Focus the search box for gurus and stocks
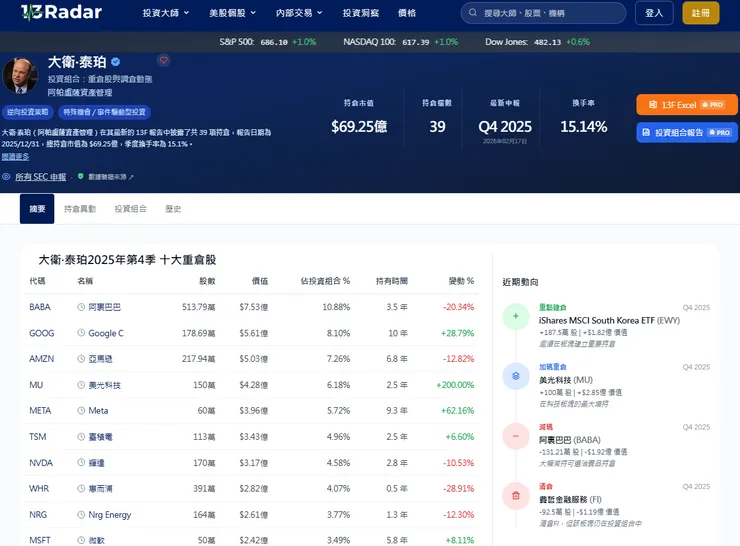The height and width of the screenshot is (546, 740). [x=543, y=13]
